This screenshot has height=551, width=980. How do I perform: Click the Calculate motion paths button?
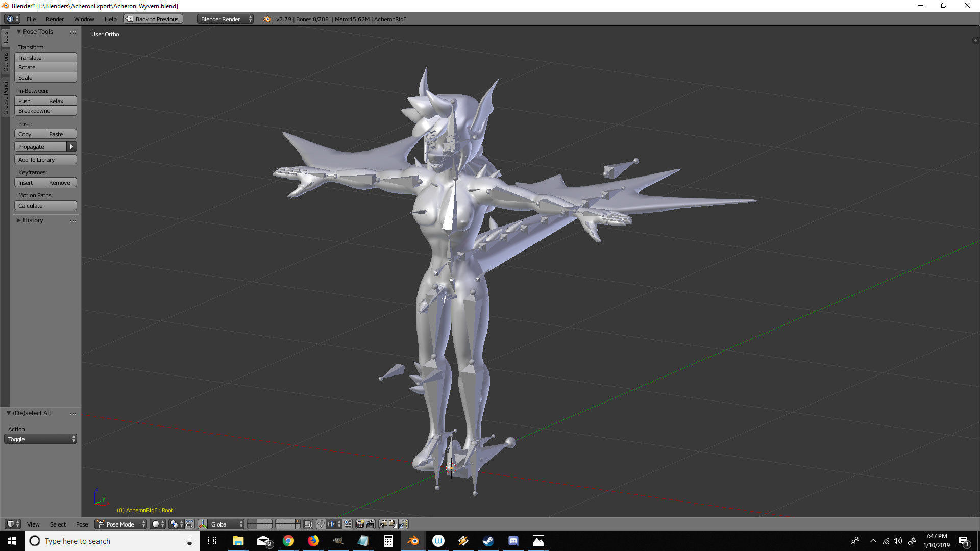click(45, 206)
